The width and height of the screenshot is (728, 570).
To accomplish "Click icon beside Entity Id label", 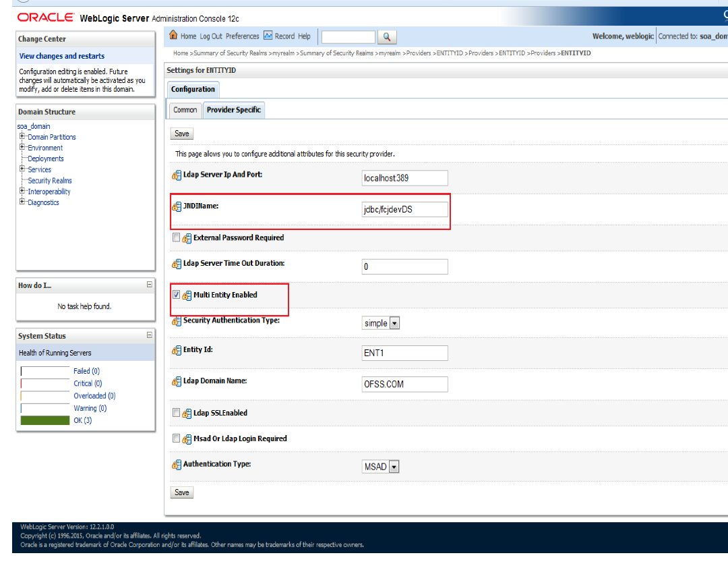I will [177, 350].
